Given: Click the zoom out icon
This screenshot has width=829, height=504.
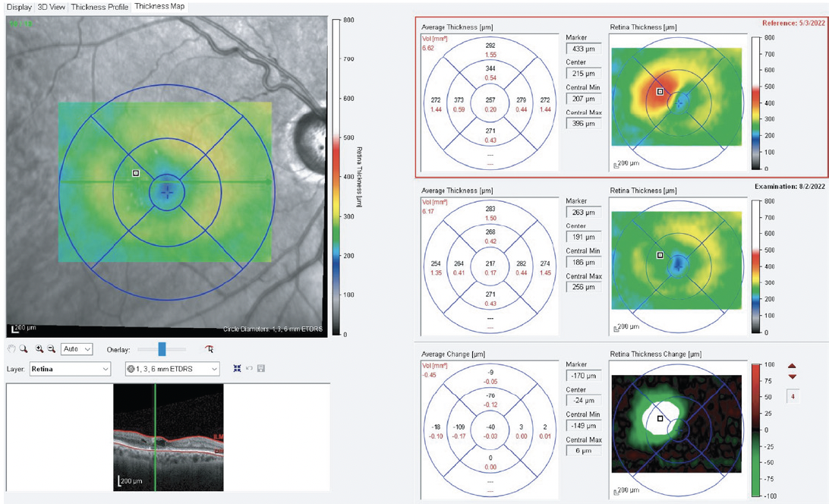Looking at the screenshot, I should 52,348.
